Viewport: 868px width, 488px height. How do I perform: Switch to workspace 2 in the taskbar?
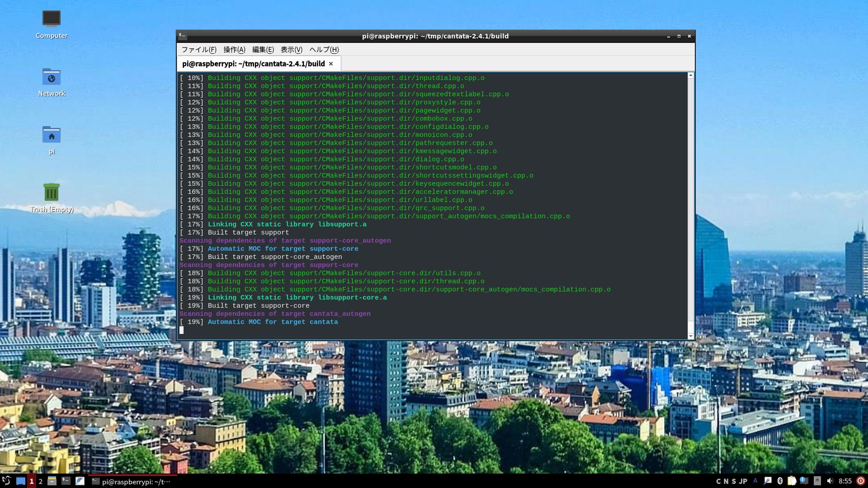(40, 482)
